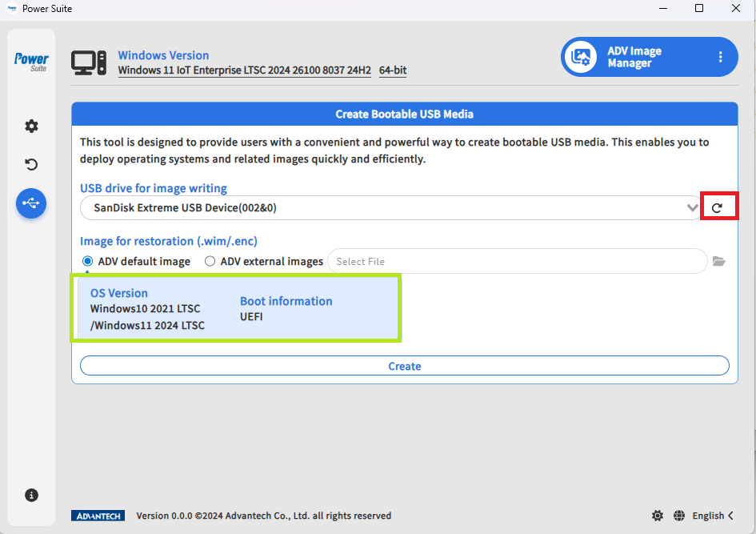Viewport: 756px width, 534px height.
Task: Open the settings gear in the sidebar
Action: [31, 126]
